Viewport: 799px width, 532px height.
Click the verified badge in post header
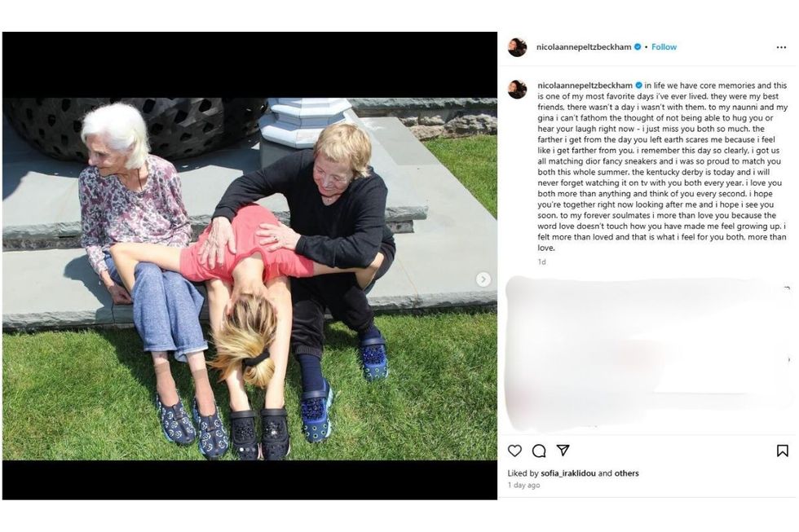(638, 46)
